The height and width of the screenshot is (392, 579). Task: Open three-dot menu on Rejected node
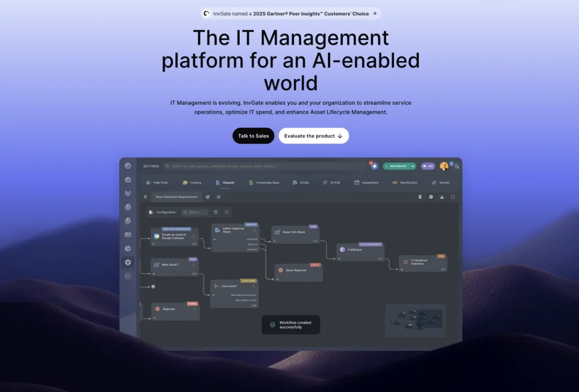tap(195, 309)
